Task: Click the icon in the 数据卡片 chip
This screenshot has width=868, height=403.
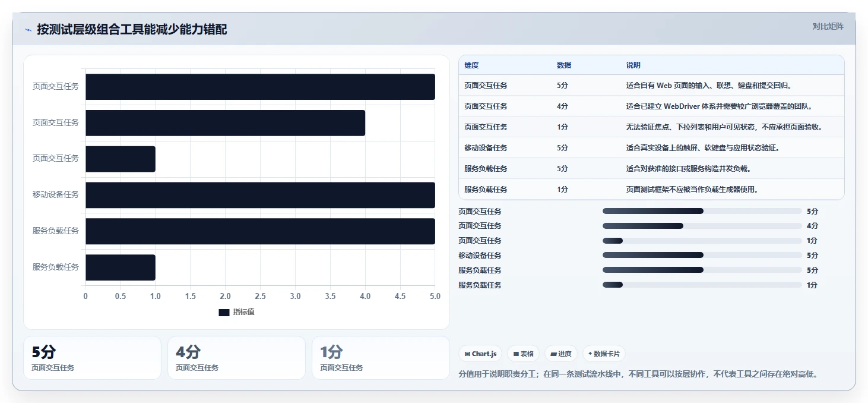Action: 590,354
